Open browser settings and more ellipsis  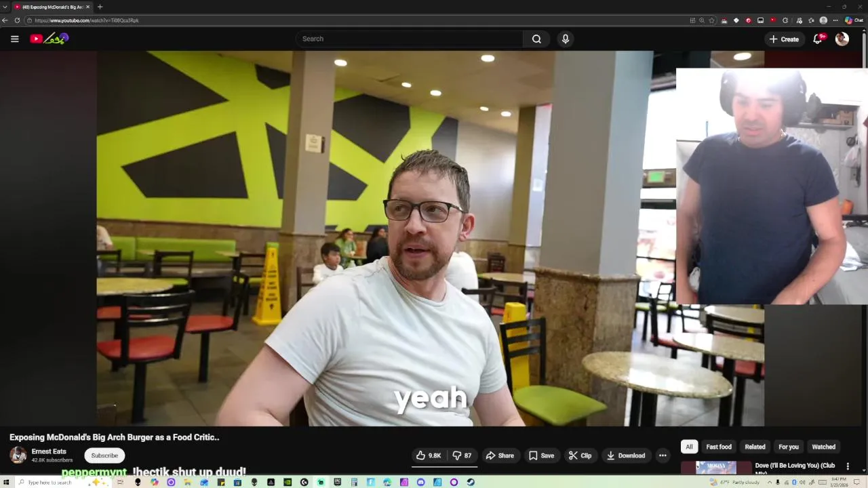click(835, 20)
